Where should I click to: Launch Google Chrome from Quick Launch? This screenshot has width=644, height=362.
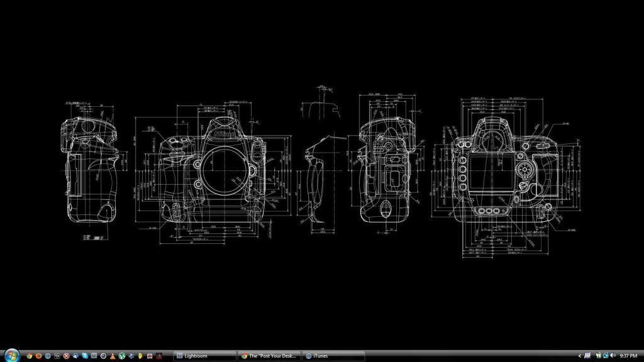[29, 356]
